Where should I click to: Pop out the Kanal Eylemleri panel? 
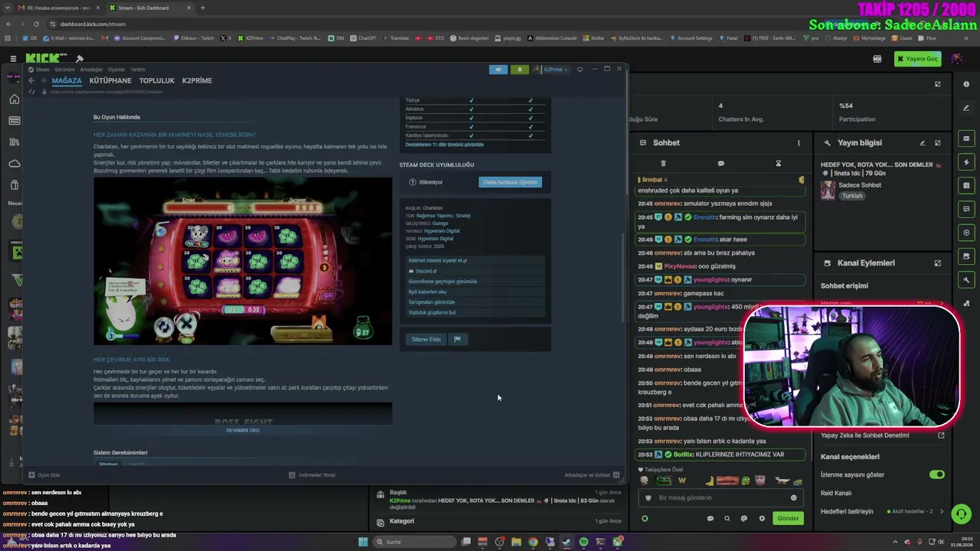coord(938,263)
